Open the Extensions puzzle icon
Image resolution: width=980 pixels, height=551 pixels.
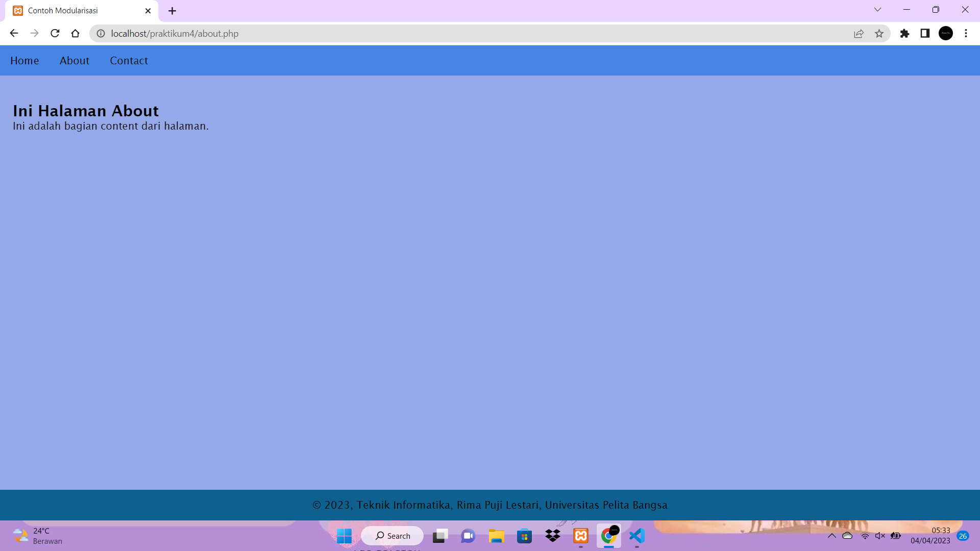click(904, 34)
